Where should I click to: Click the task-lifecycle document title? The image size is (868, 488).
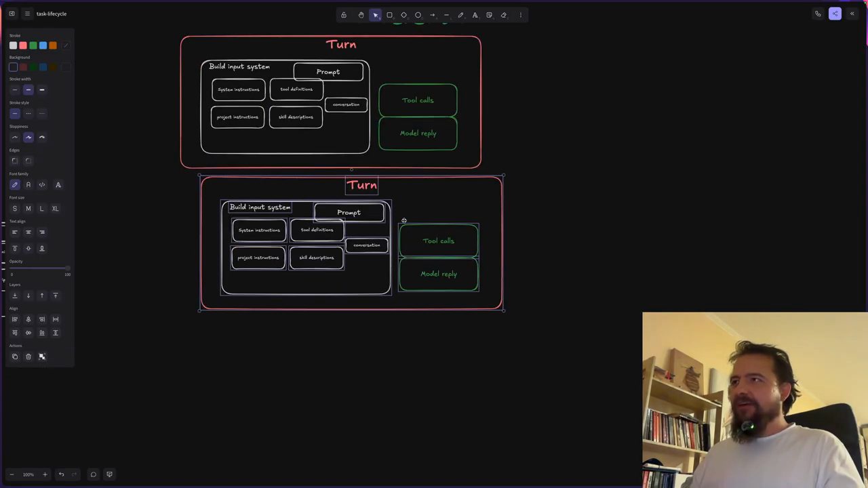52,14
